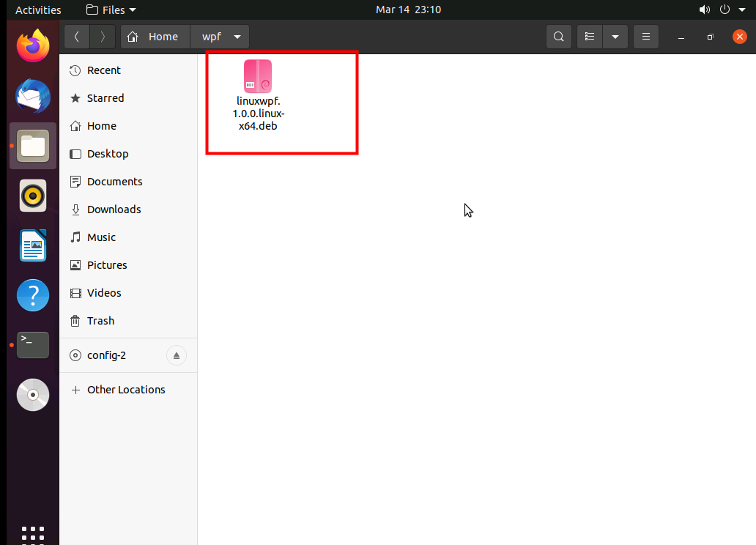This screenshot has height=545, width=756.
Task: Click Activities in the top bar
Action: coord(38,10)
